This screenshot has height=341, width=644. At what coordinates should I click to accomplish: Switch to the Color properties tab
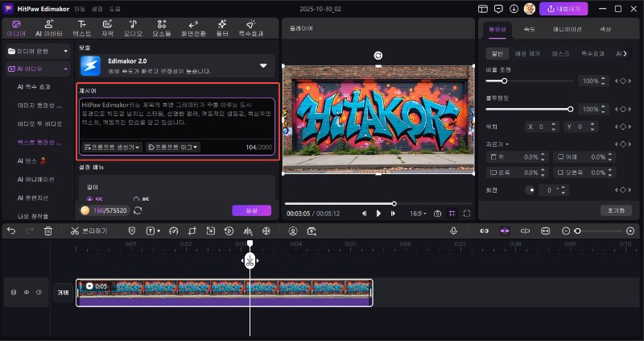pos(605,30)
